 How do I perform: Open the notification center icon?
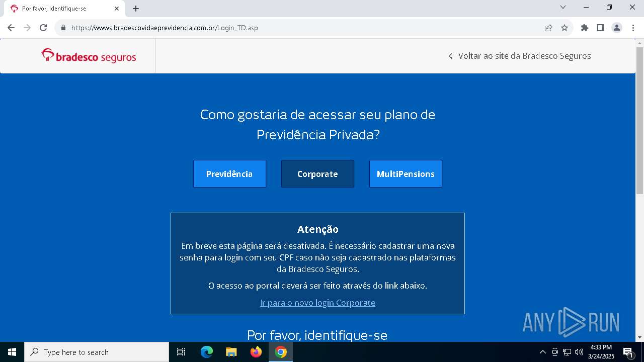628,352
